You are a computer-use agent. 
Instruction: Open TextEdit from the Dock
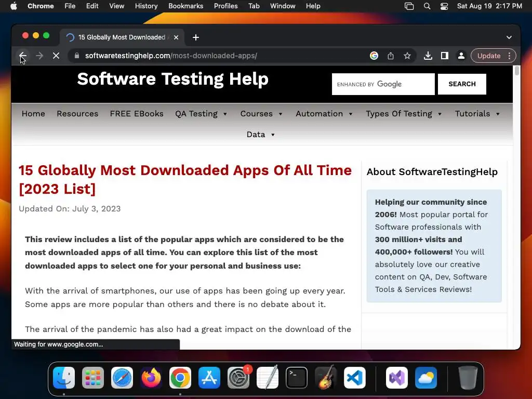pos(268,378)
